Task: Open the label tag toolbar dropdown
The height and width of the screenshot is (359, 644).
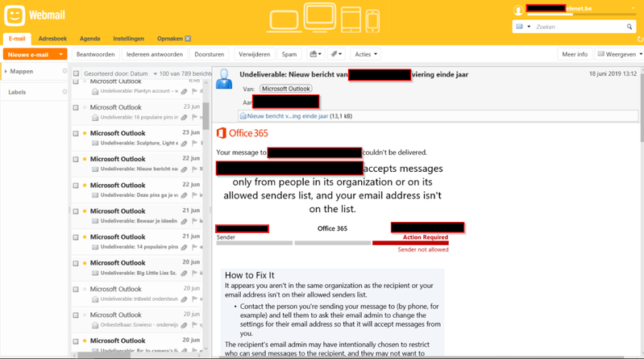Action: (337, 54)
